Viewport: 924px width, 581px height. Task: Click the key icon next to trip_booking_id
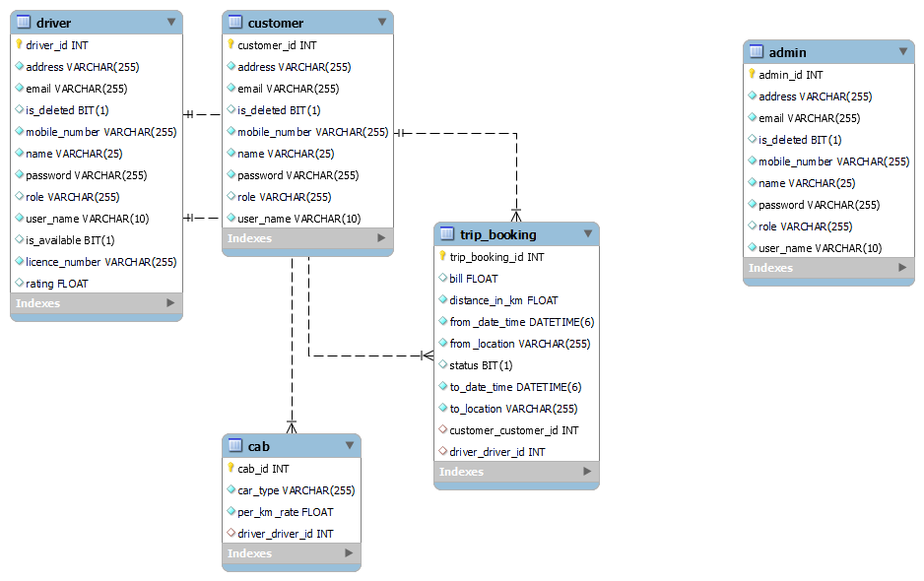click(x=440, y=256)
